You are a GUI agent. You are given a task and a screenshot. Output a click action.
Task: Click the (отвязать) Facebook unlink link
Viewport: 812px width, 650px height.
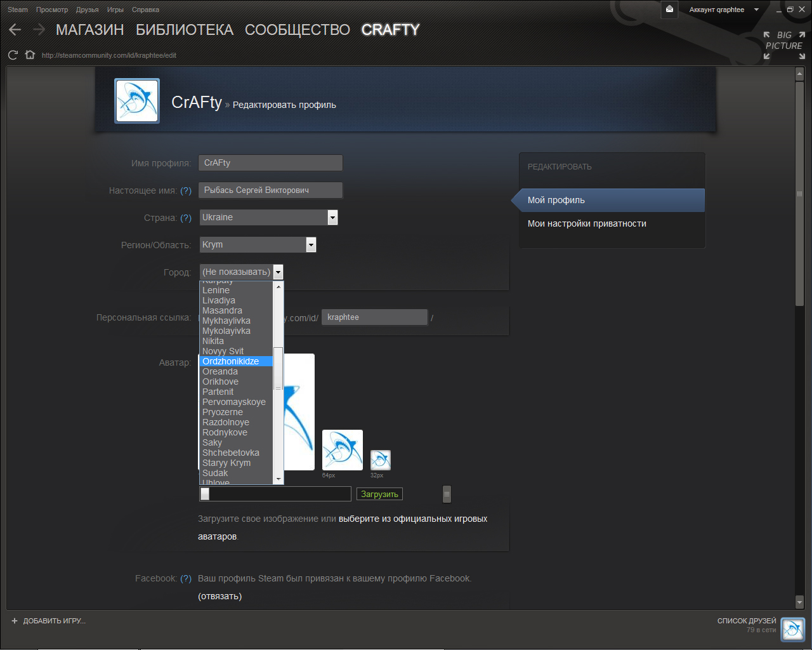(x=219, y=596)
